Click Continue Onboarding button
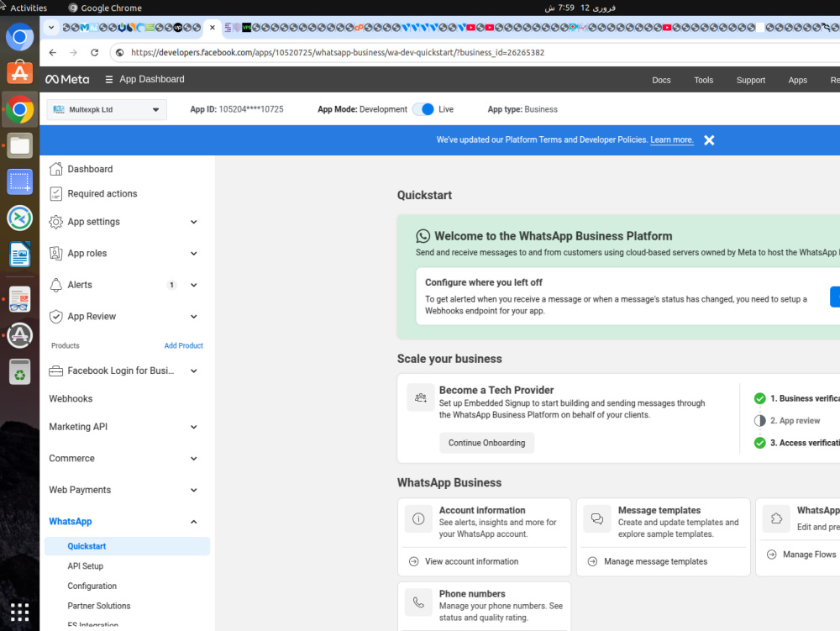840x631 pixels. [x=486, y=443]
